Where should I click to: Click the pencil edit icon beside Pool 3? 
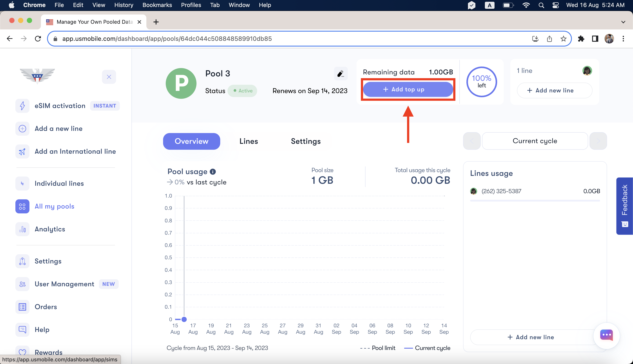[x=340, y=74]
